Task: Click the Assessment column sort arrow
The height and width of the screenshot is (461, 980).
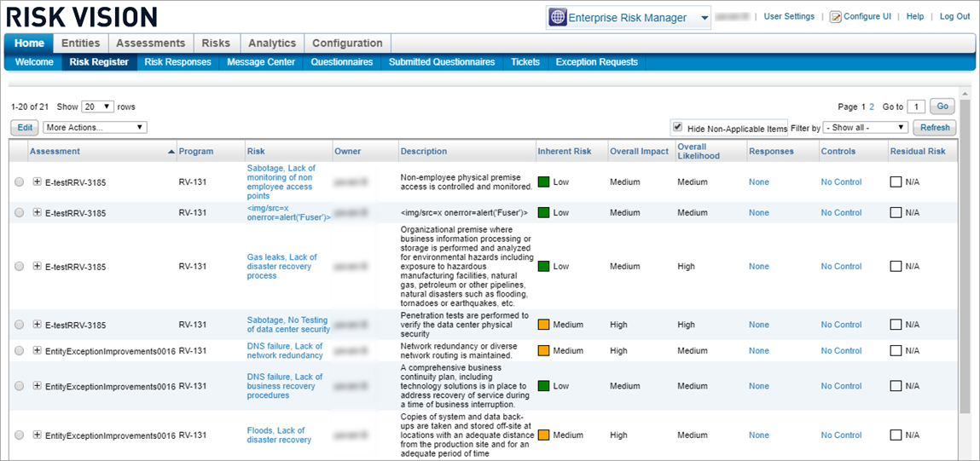Action: [x=172, y=152]
